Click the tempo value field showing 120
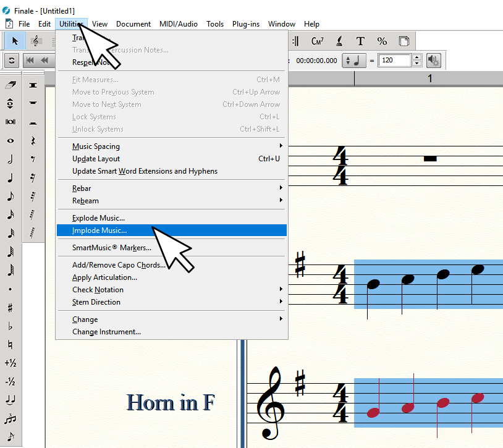The height and width of the screenshot is (448, 503). tap(394, 61)
